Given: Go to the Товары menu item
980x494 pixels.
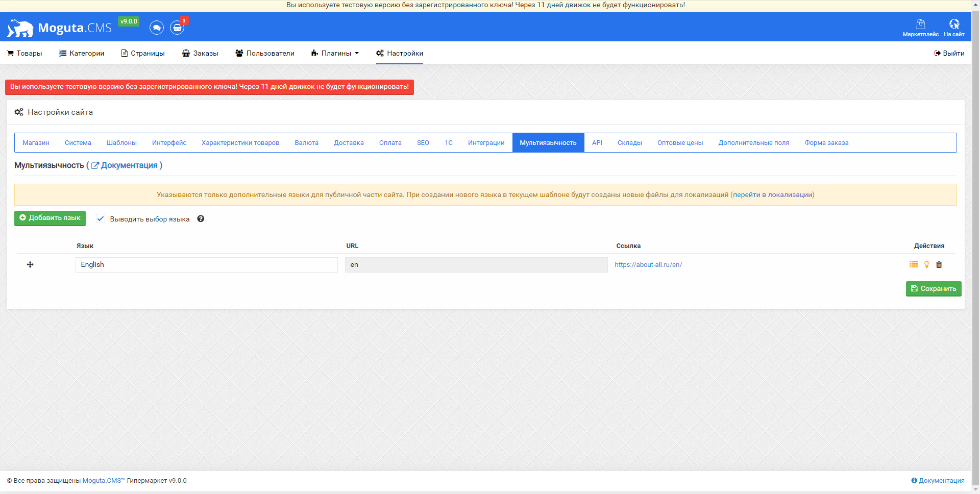Looking at the screenshot, I should click(x=24, y=53).
